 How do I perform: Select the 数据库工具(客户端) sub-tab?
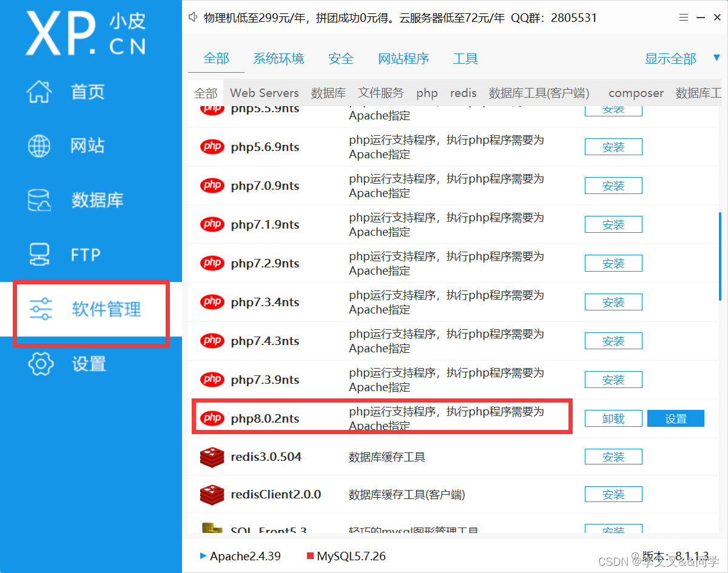pos(539,93)
